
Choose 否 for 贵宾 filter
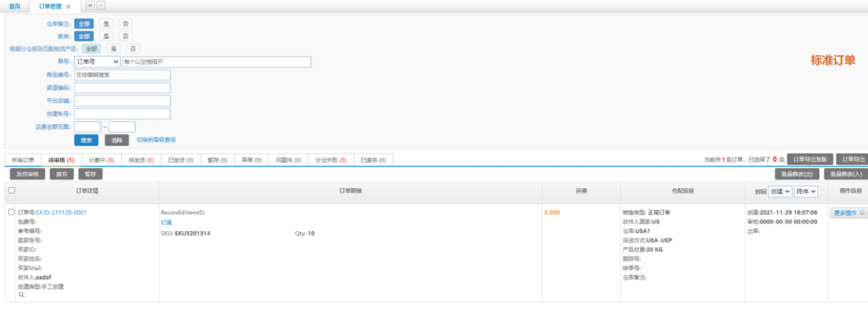click(x=125, y=36)
